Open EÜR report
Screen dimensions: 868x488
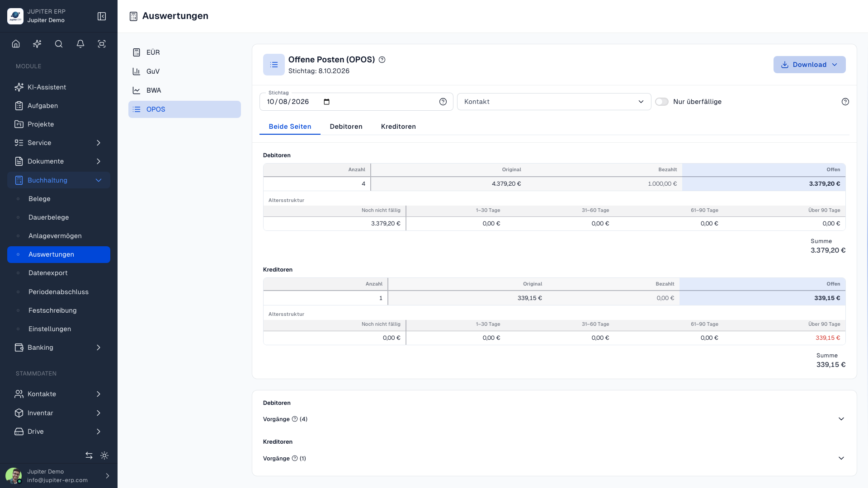[184, 52]
